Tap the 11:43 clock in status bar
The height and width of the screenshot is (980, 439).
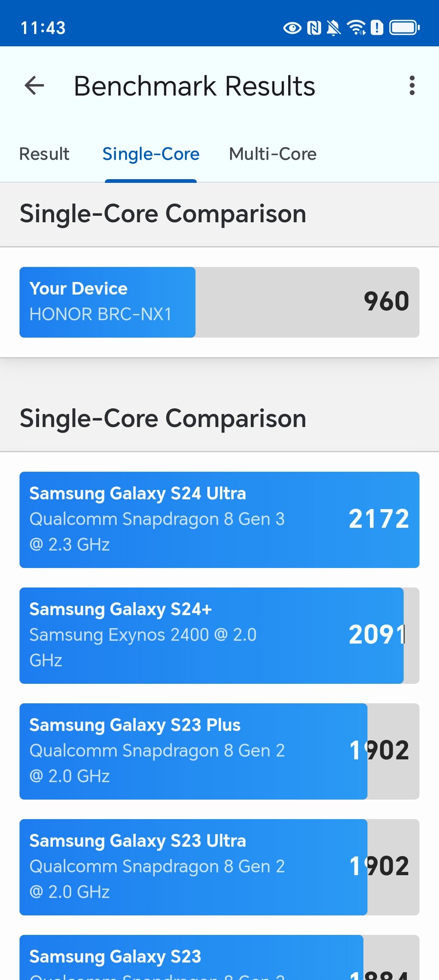pyautogui.click(x=43, y=28)
